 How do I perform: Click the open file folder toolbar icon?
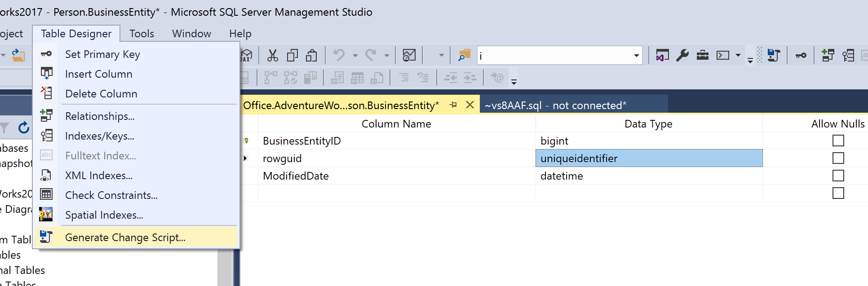(18, 55)
